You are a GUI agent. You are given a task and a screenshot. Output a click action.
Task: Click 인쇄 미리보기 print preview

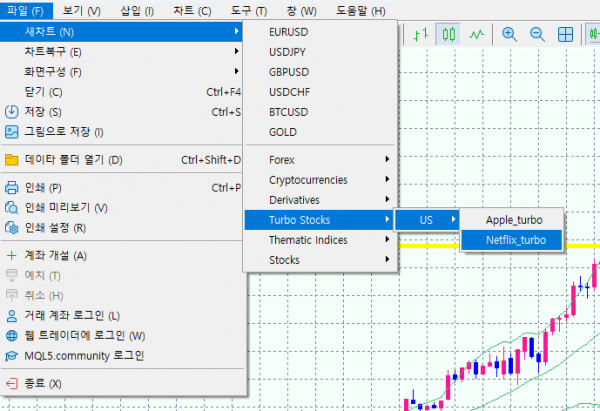tap(65, 207)
